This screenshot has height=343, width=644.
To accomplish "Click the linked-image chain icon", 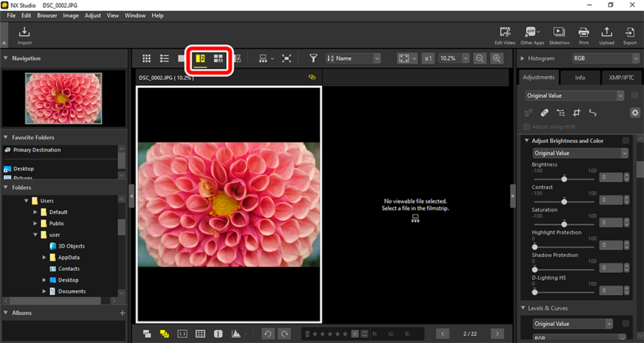I will [x=312, y=76].
